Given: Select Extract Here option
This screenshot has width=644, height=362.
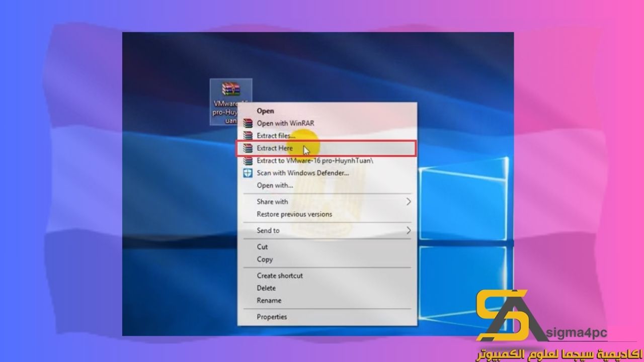Looking at the screenshot, I should point(275,148).
